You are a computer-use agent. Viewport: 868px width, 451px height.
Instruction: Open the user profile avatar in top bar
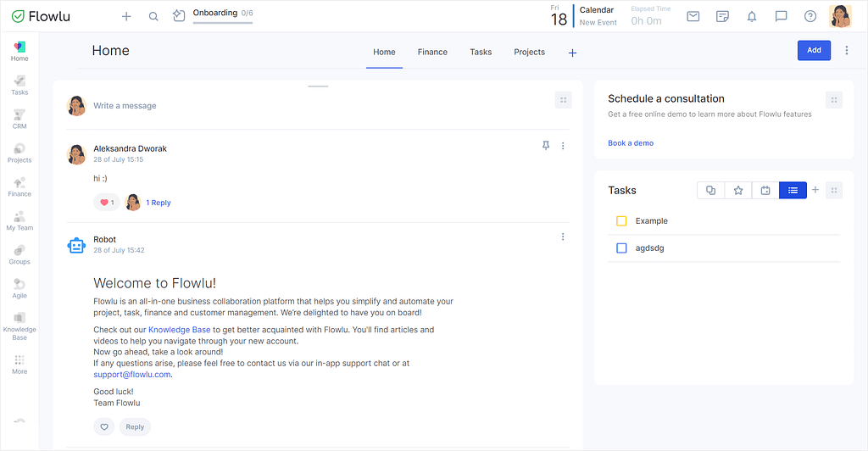click(840, 17)
